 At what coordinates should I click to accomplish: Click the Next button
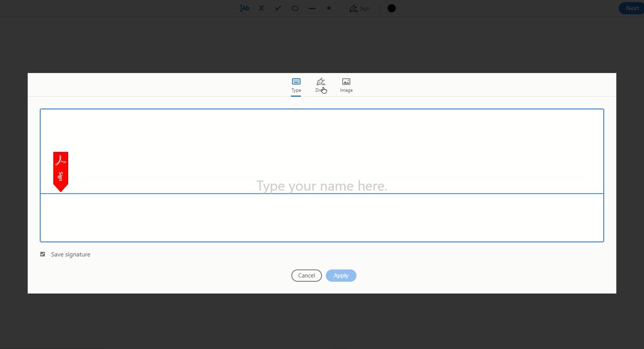coord(632,8)
